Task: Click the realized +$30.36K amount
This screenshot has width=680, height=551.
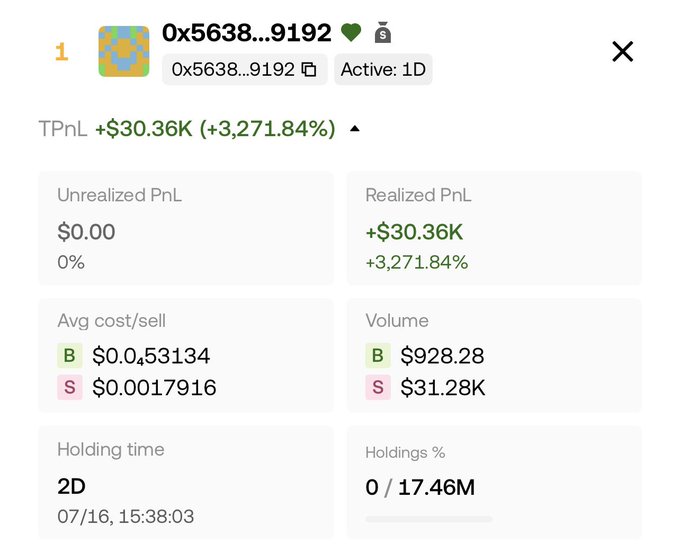Action: (415, 231)
